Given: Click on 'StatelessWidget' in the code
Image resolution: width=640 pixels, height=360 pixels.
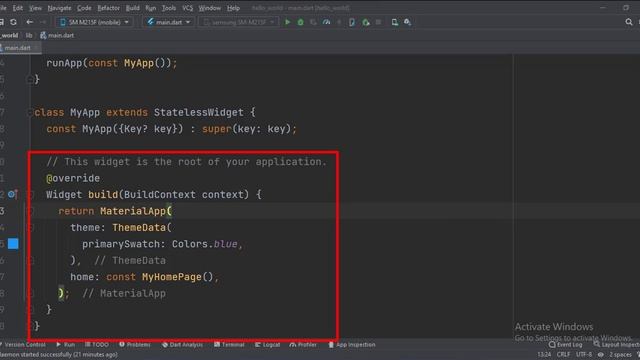Looking at the screenshot, I should [198, 112].
